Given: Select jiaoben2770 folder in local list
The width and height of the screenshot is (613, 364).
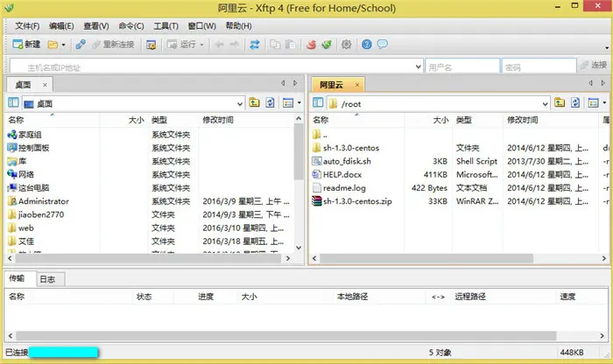Looking at the screenshot, I should (36, 214).
